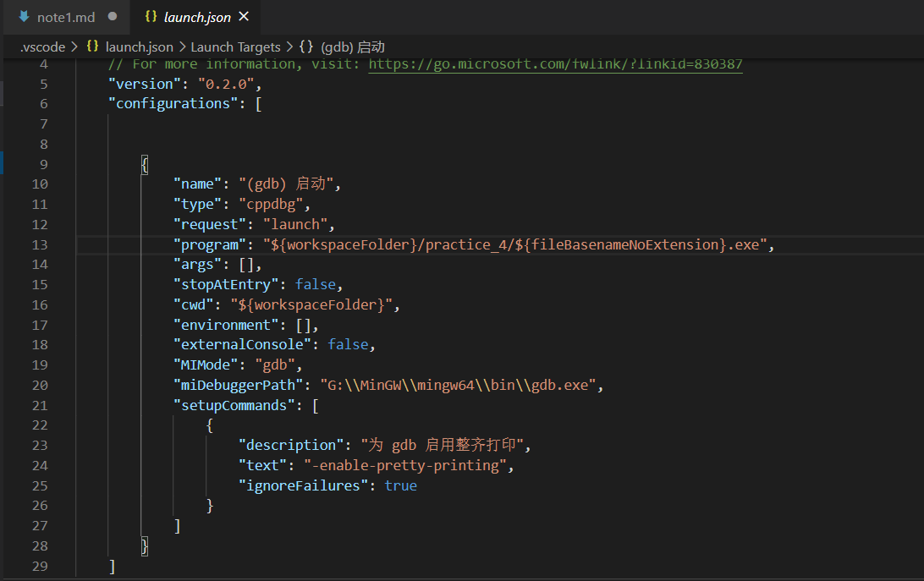Click the markdown file icon on note1.md tab
This screenshot has width=924, height=581.
(24, 17)
